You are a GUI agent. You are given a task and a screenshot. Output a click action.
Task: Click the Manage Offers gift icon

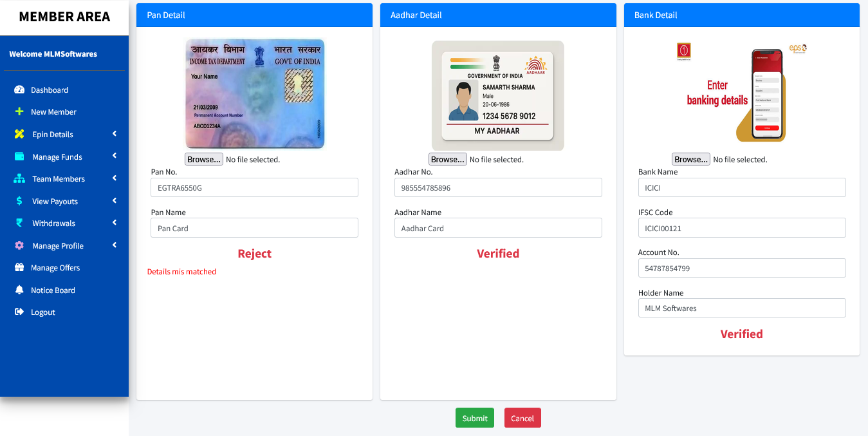(19, 267)
